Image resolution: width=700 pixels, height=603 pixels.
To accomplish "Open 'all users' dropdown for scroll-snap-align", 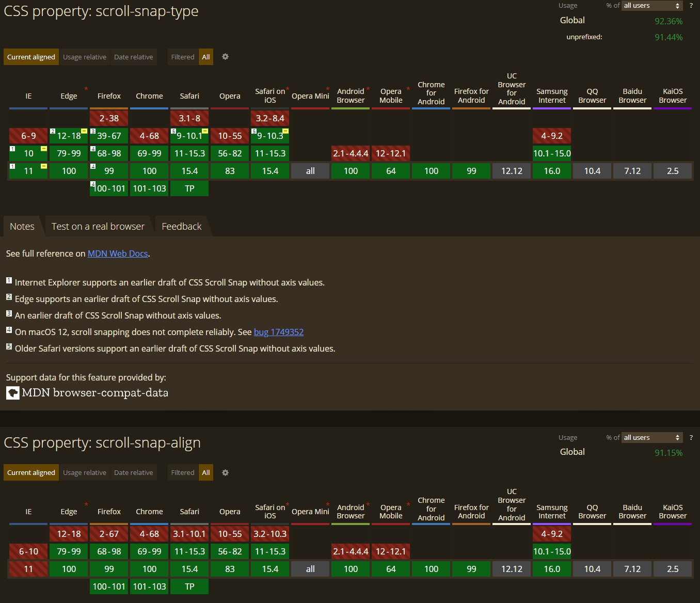I will tap(652, 437).
